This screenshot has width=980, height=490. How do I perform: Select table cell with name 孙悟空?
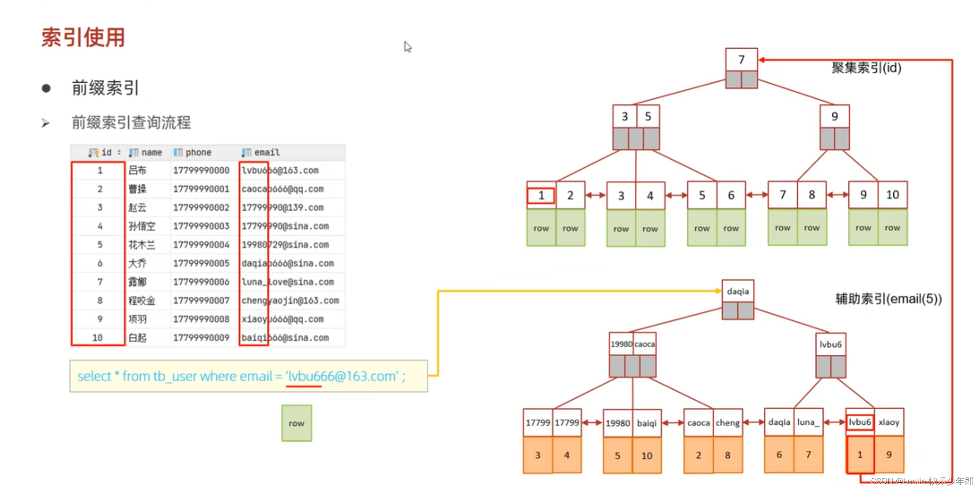click(x=141, y=226)
